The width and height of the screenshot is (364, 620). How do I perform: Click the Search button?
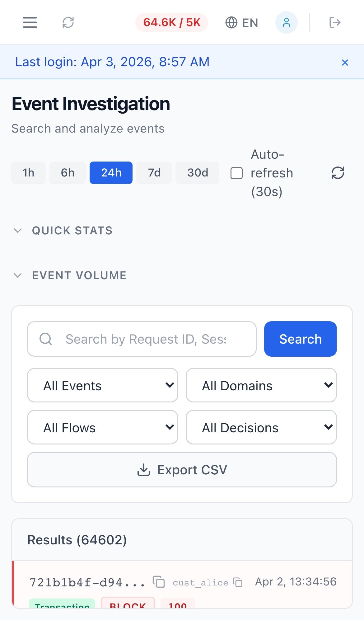pyautogui.click(x=300, y=339)
